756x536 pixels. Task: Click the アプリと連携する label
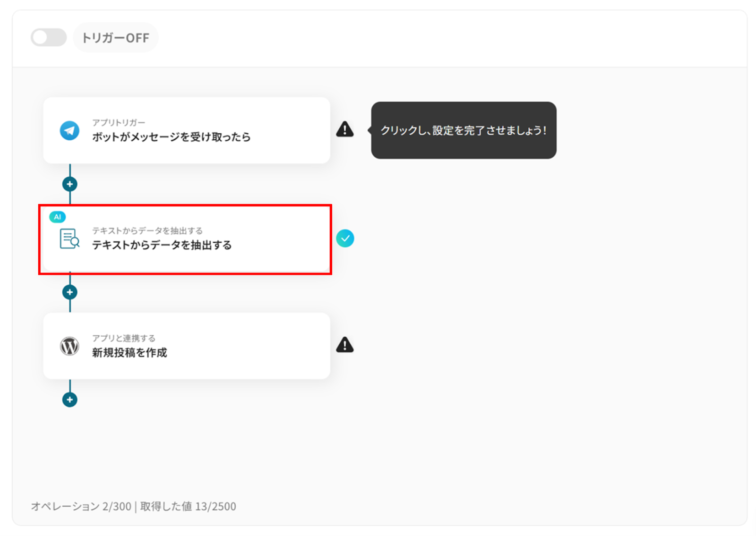[x=124, y=338]
